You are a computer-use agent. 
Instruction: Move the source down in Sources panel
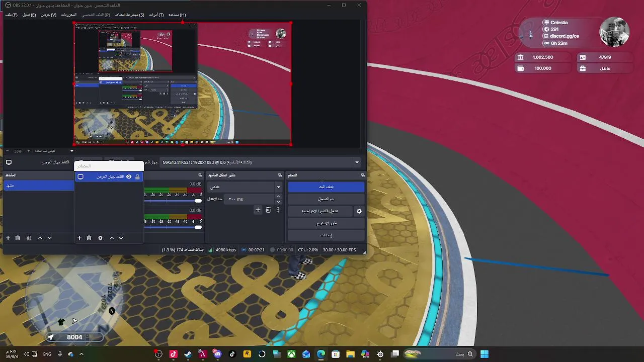click(x=121, y=238)
